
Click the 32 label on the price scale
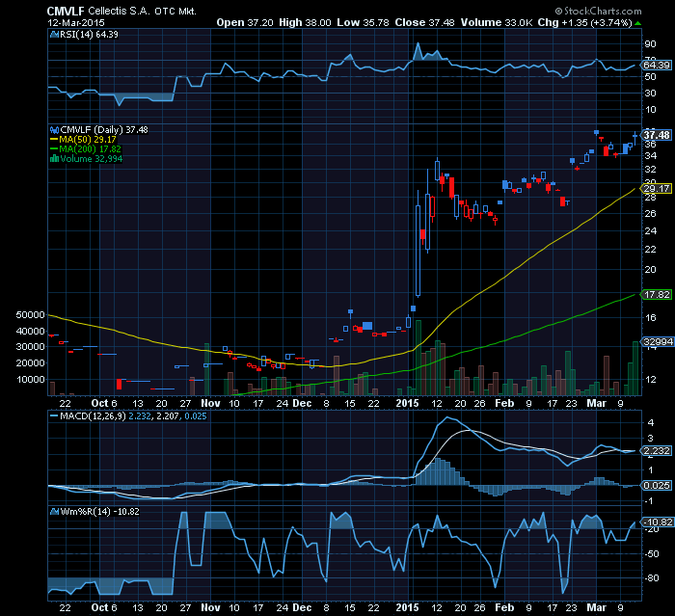650,170
